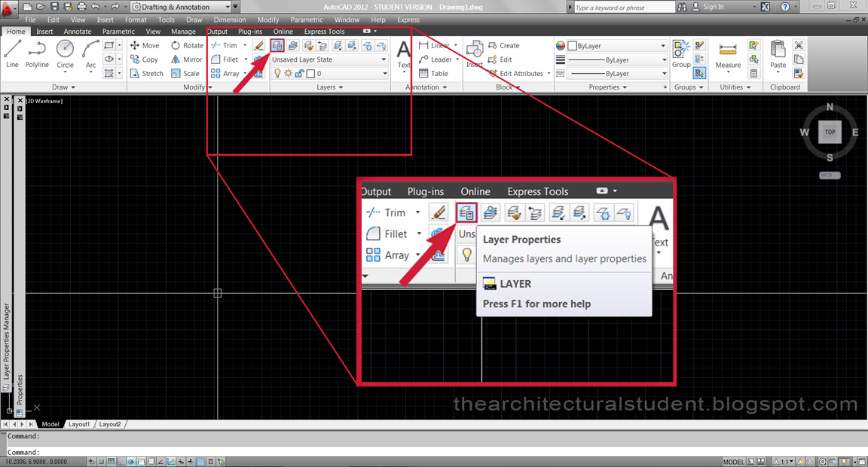Click the Array tool
Screen dimensions: 868x467
225,73
